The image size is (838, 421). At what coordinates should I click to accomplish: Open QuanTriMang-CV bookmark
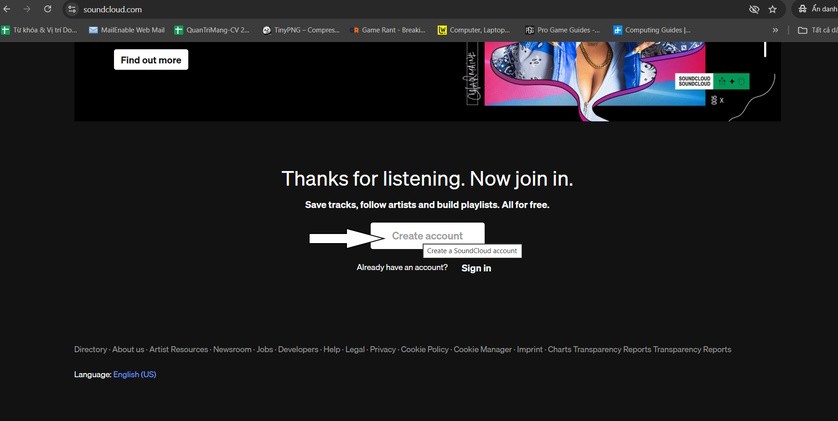tap(212, 30)
